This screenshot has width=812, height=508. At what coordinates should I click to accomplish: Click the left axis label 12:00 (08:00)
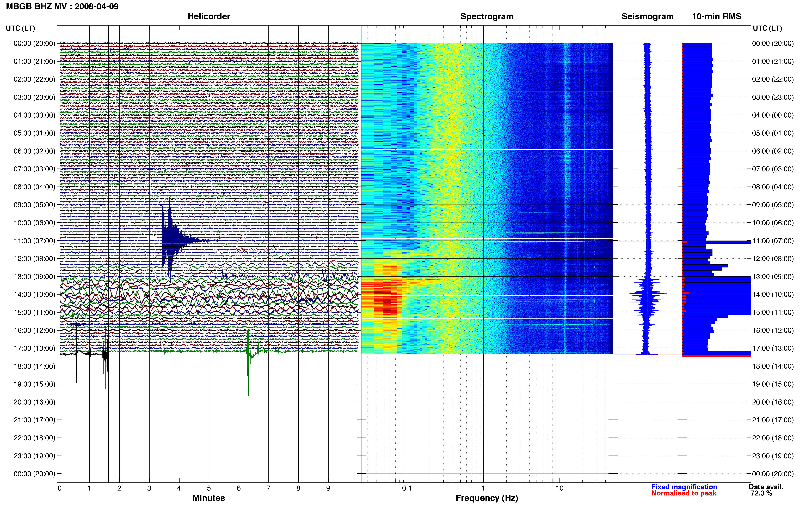[34, 259]
